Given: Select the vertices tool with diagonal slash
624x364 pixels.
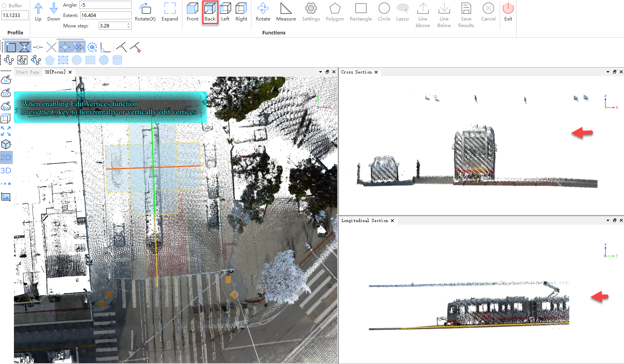Looking at the screenshot, I should click(36, 60).
